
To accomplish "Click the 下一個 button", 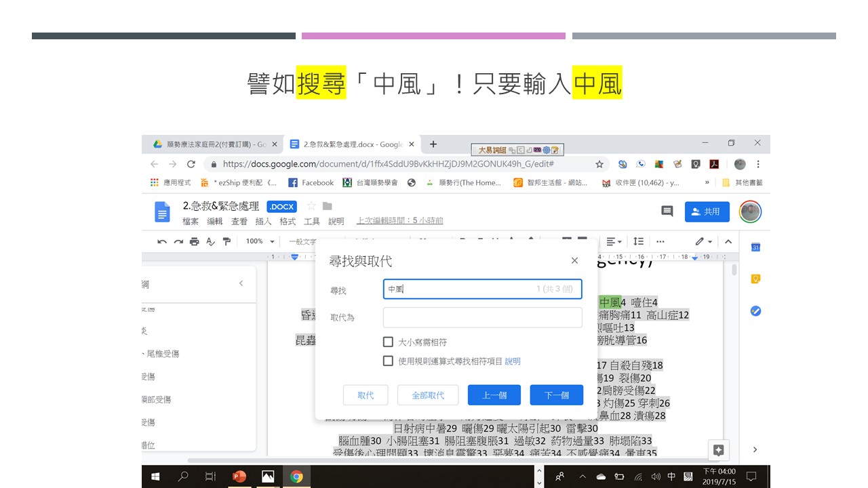I will point(556,395).
